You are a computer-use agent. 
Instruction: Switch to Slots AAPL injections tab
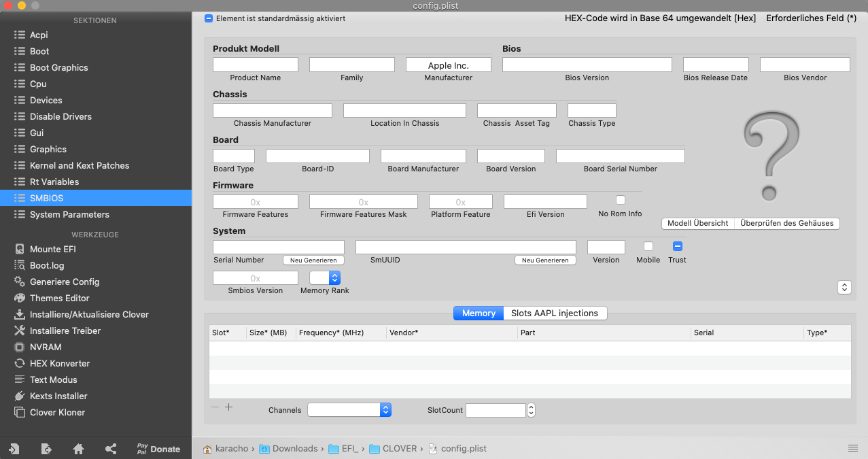point(555,313)
